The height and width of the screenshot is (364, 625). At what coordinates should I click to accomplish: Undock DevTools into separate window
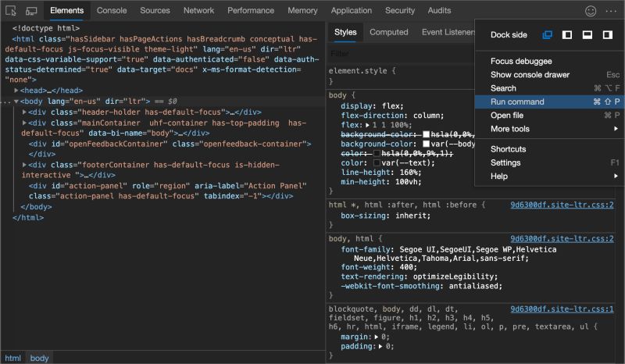point(548,34)
